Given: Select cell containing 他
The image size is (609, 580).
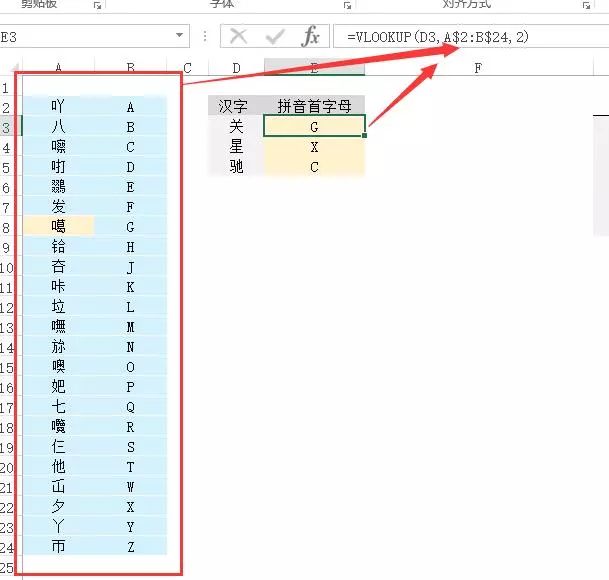Looking at the screenshot, I should (x=58, y=467).
